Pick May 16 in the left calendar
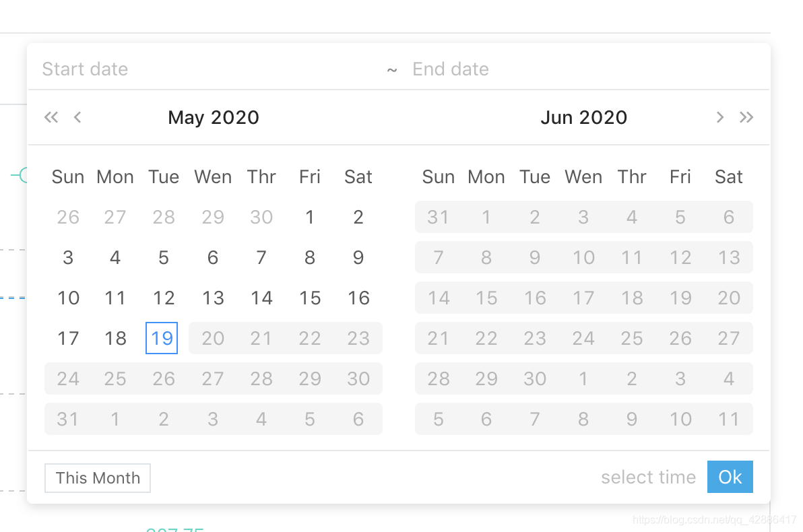803x532 pixels. coord(358,298)
